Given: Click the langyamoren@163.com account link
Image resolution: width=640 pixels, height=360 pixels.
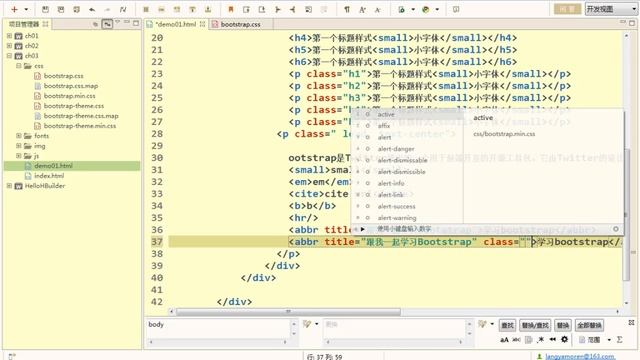Looking at the screenshot, I should point(580,356).
